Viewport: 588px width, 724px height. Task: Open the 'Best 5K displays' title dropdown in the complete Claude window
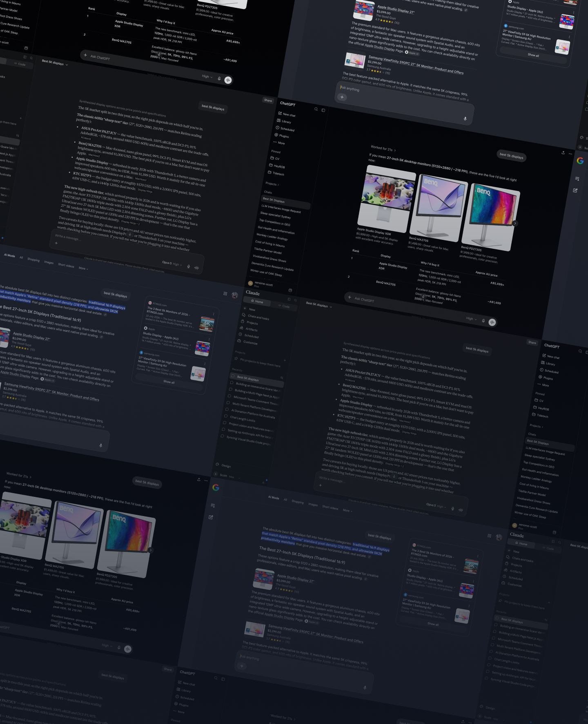[319, 305]
